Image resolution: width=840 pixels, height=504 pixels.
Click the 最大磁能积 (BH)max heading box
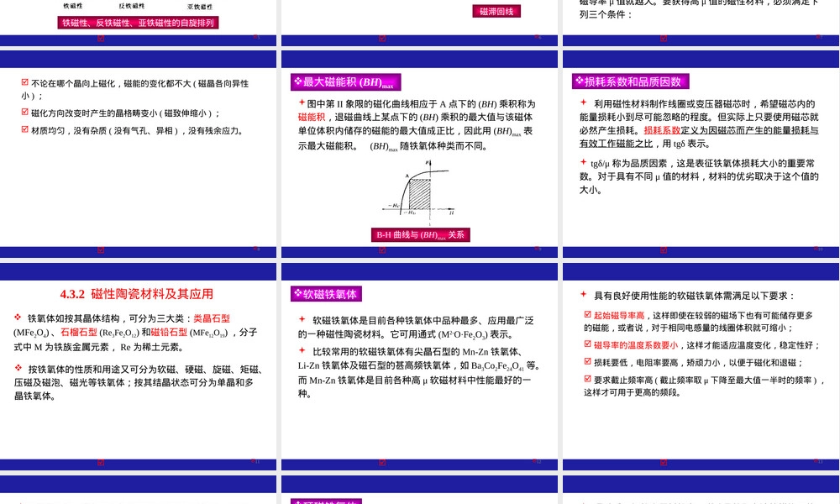click(x=346, y=82)
